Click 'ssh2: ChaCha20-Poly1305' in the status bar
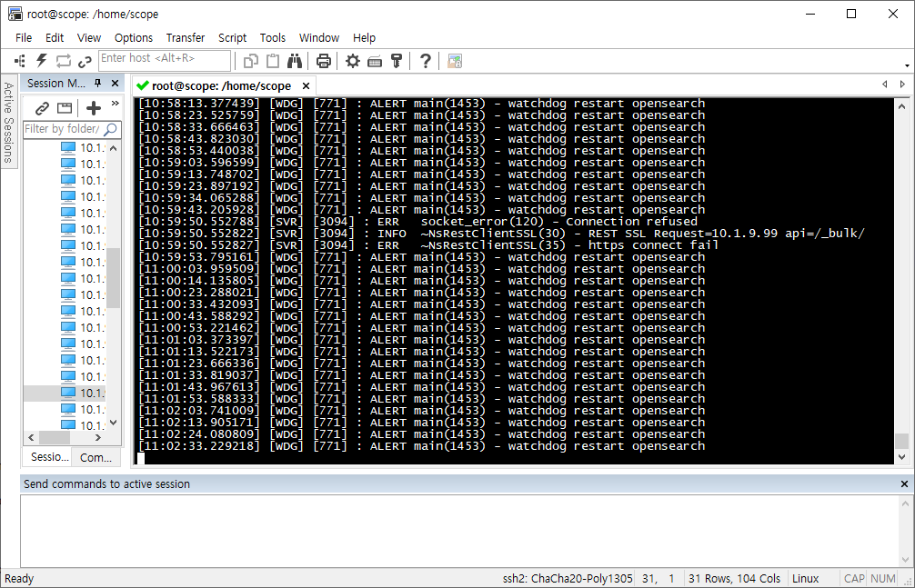Image resolution: width=915 pixels, height=588 pixels. [x=568, y=579]
